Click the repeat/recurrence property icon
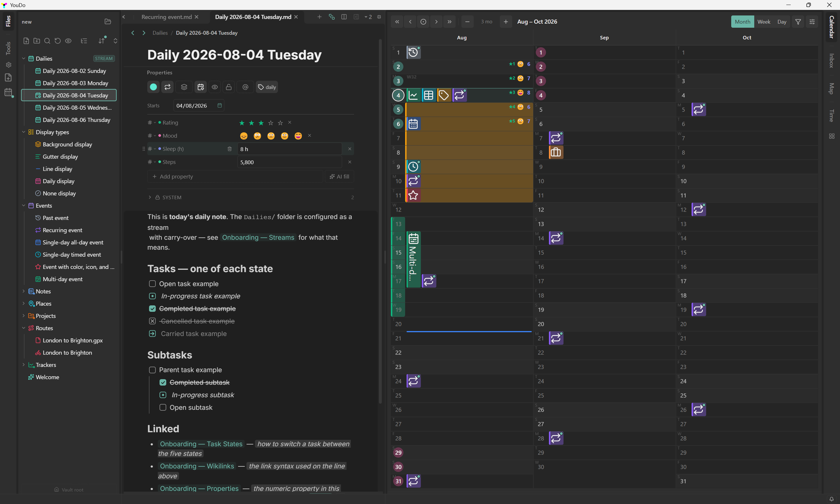840x504 pixels. pos(167,87)
